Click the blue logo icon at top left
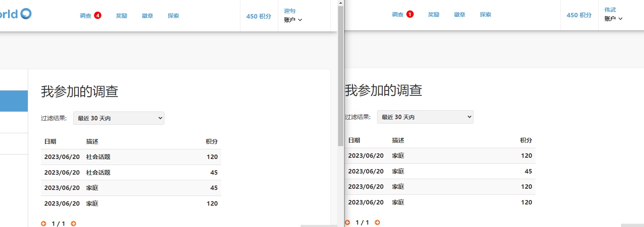The width and height of the screenshot is (644, 227). click(x=26, y=14)
